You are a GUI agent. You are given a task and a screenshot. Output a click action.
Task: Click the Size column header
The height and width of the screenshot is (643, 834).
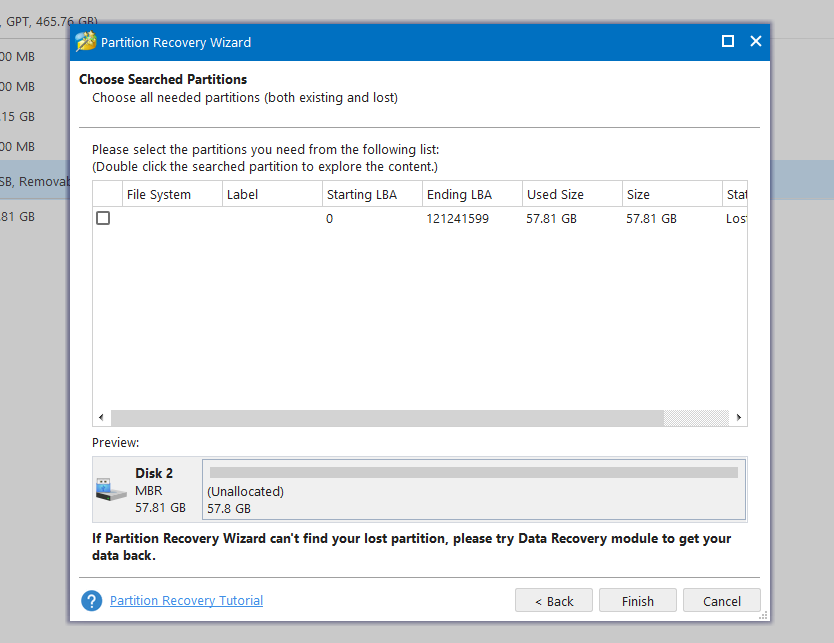[x=671, y=194]
